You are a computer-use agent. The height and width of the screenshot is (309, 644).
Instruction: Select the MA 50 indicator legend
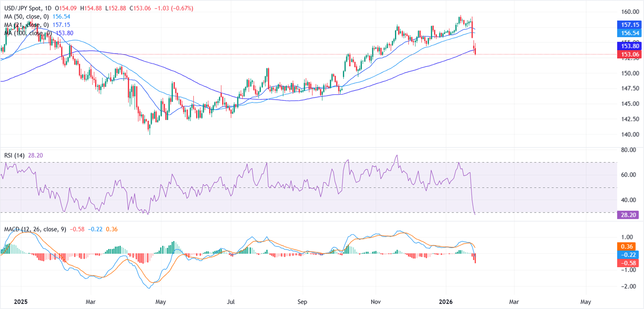coord(26,17)
